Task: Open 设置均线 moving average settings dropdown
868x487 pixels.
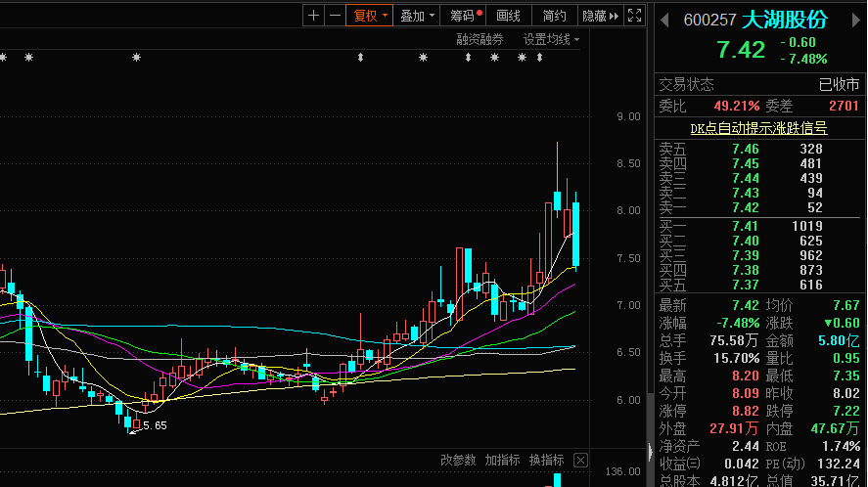Action: click(x=551, y=40)
